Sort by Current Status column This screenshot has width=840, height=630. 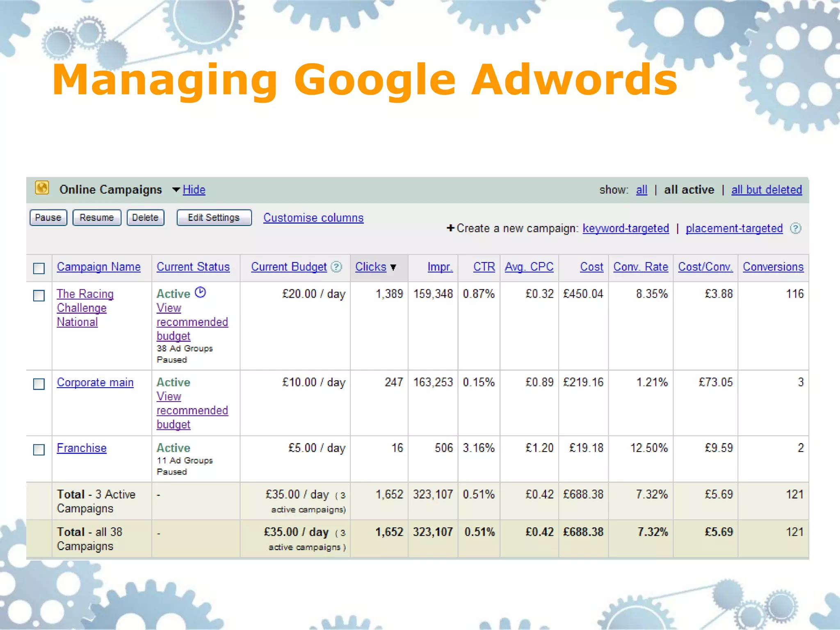click(193, 267)
